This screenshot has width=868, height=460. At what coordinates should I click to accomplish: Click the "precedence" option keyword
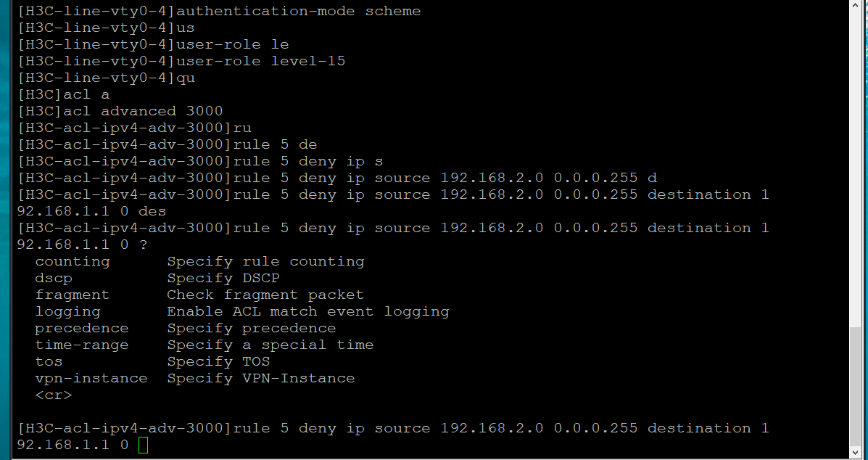coord(81,328)
